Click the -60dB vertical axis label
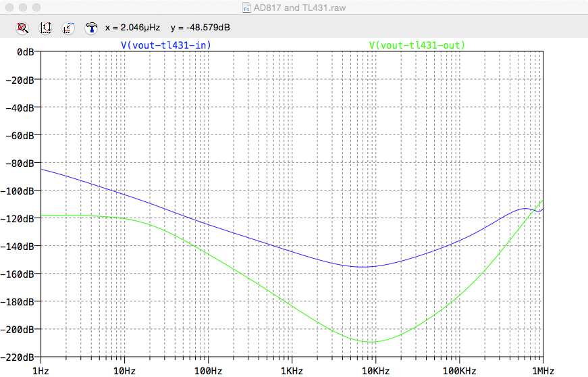The width and height of the screenshot is (588, 377). 20,135
